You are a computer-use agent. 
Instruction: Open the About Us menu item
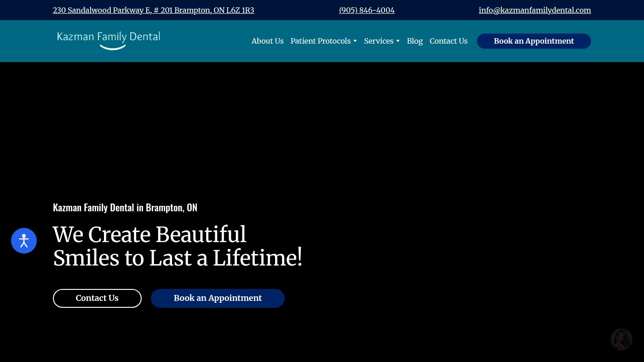[267, 41]
